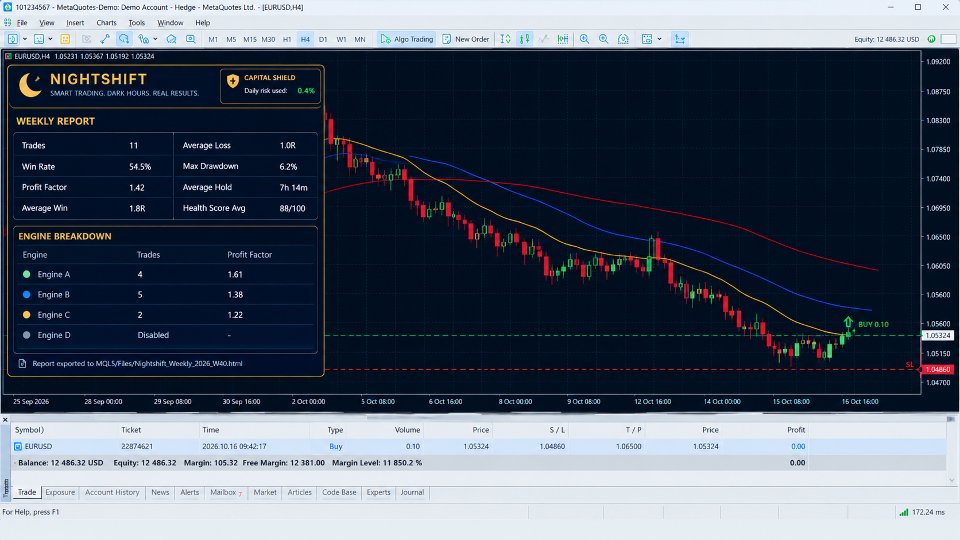Click the connection signal bars icon
960x540 pixels.
(903, 512)
